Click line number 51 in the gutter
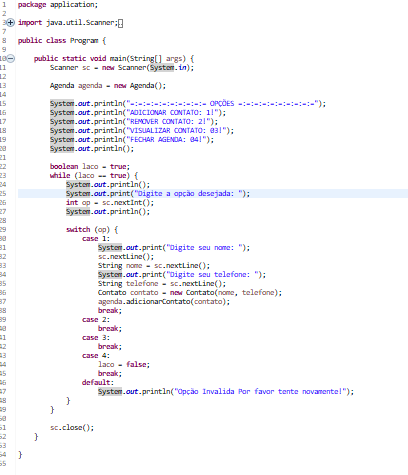This screenshot has height=475, width=408. click(3, 428)
